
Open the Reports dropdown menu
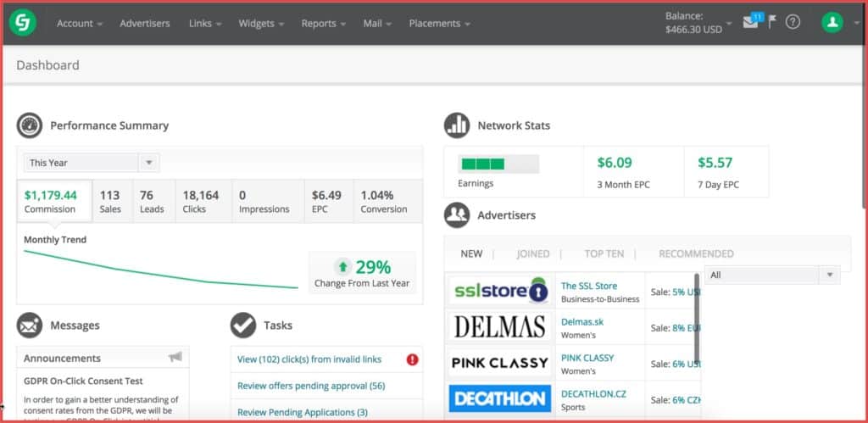tap(323, 23)
